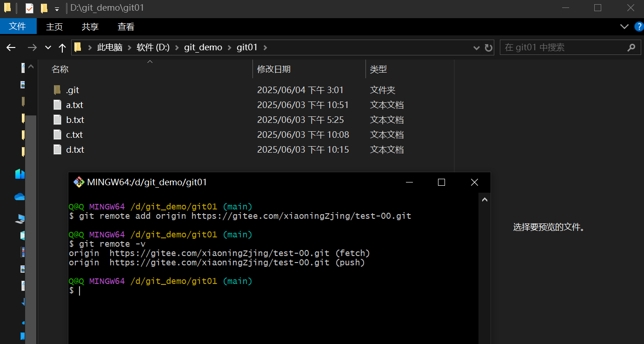Refresh the git01 folder view

(x=488, y=47)
